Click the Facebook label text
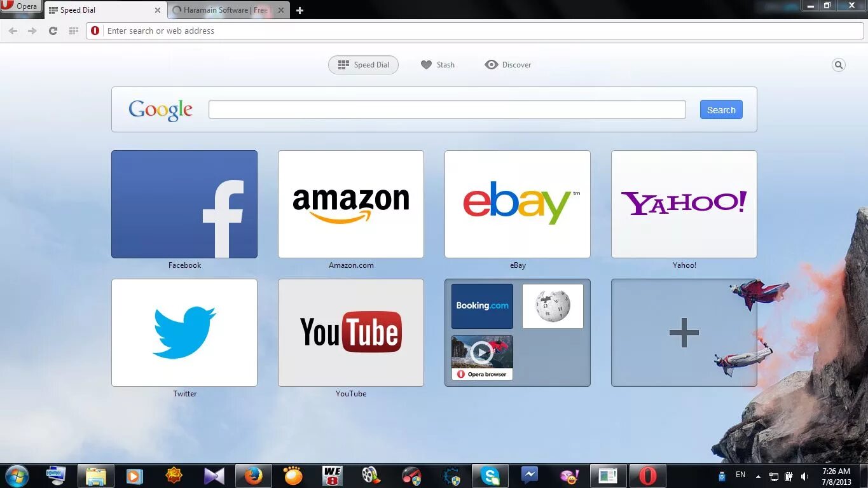 184,265
